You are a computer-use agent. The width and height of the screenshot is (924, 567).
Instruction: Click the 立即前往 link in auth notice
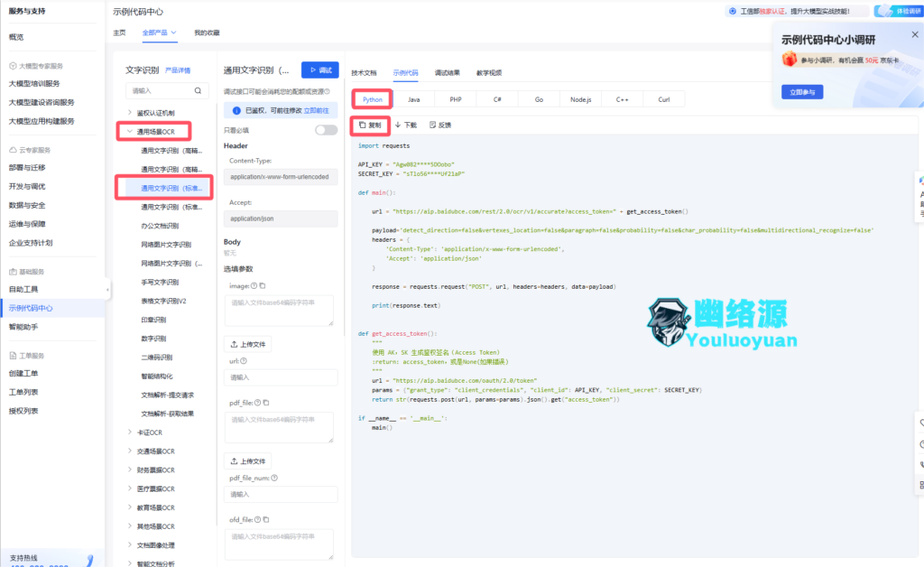pyautogui.click(x=317, y=111)
